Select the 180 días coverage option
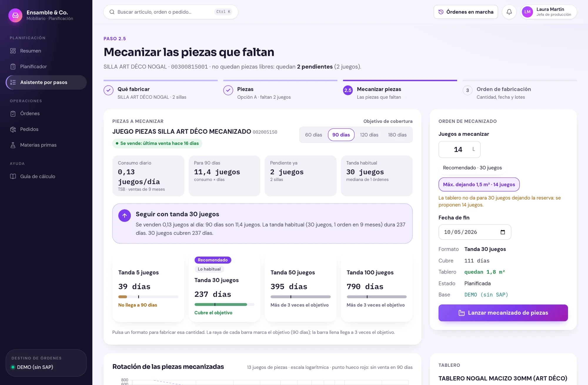Image resolution: width=588 pixels, height=385 pixels. coord(397,135)
